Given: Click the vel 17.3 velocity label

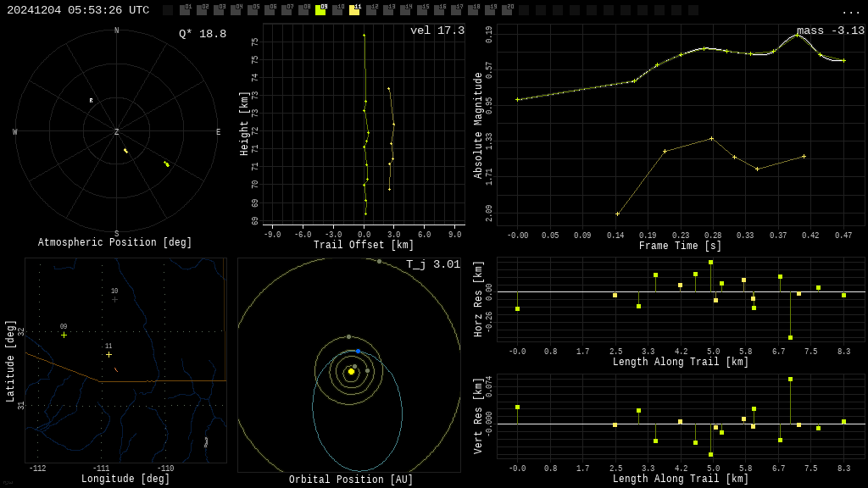Looking at the screenshot, I should 437,30.
